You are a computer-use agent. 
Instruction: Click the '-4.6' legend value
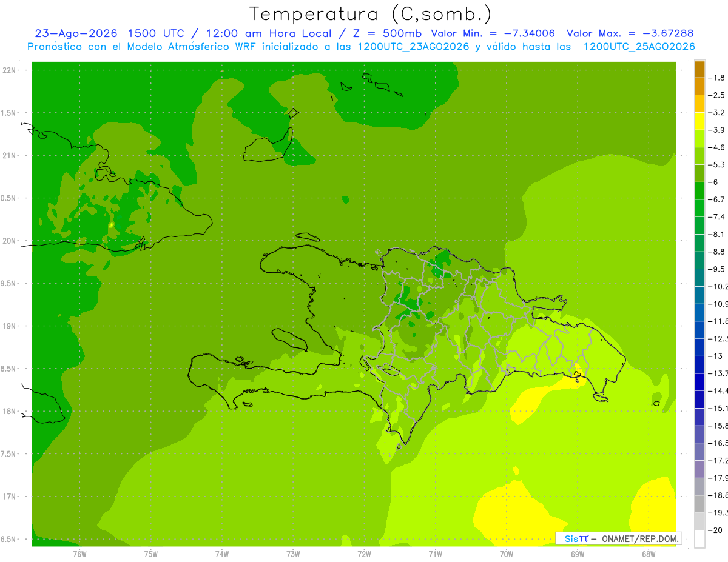716,147
